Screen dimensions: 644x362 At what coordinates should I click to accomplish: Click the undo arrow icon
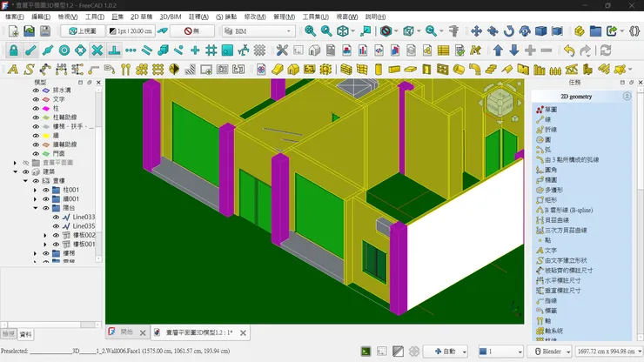point(568,50)
